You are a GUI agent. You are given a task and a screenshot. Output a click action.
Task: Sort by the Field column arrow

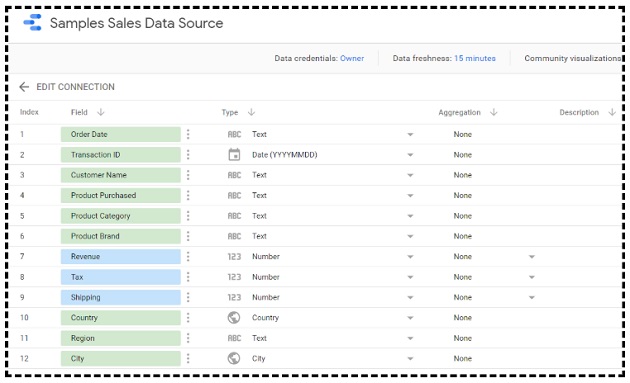tap(101, 112)
